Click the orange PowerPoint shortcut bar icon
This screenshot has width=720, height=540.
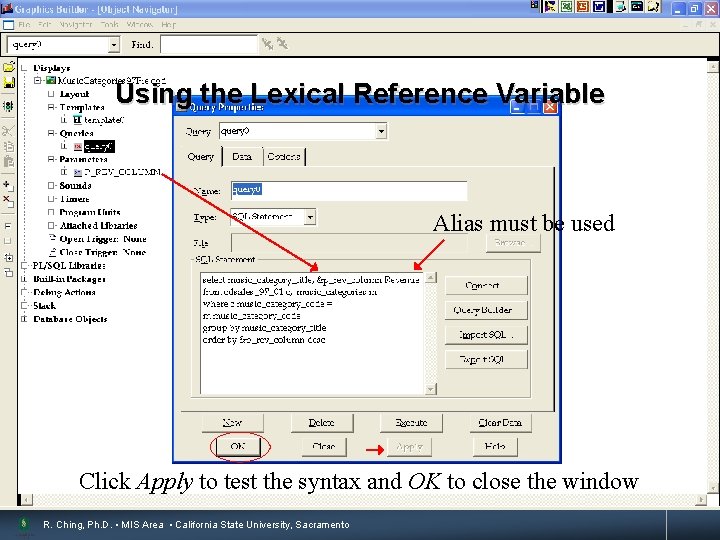pos(583,6)
